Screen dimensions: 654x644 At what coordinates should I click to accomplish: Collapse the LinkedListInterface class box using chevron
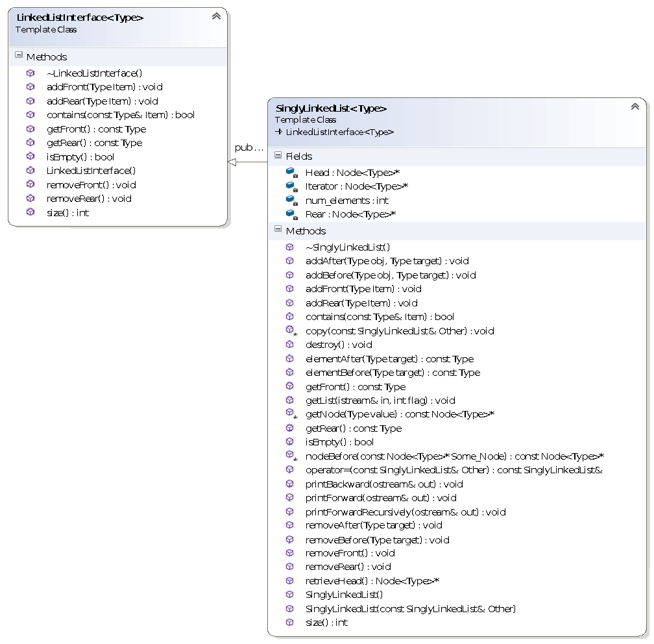[216, 16]
